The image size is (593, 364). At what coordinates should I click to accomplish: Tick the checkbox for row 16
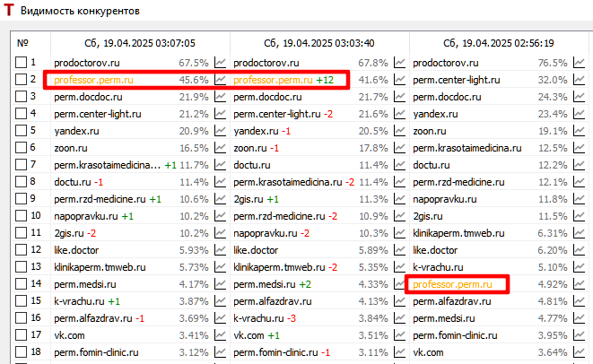coord(21,318)
